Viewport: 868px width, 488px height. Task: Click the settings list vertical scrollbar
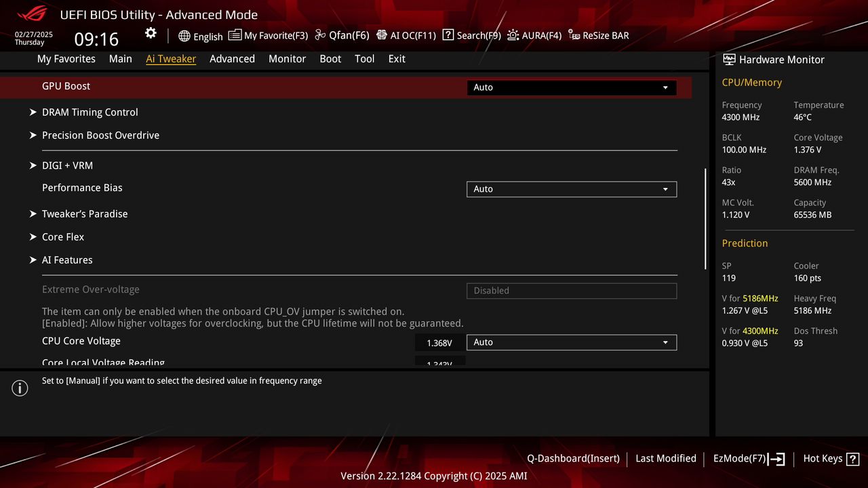tap(706, 218)
